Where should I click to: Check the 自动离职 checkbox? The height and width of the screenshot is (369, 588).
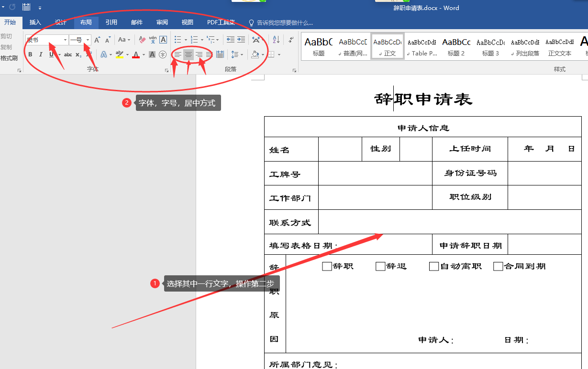(x=434, y=266)
